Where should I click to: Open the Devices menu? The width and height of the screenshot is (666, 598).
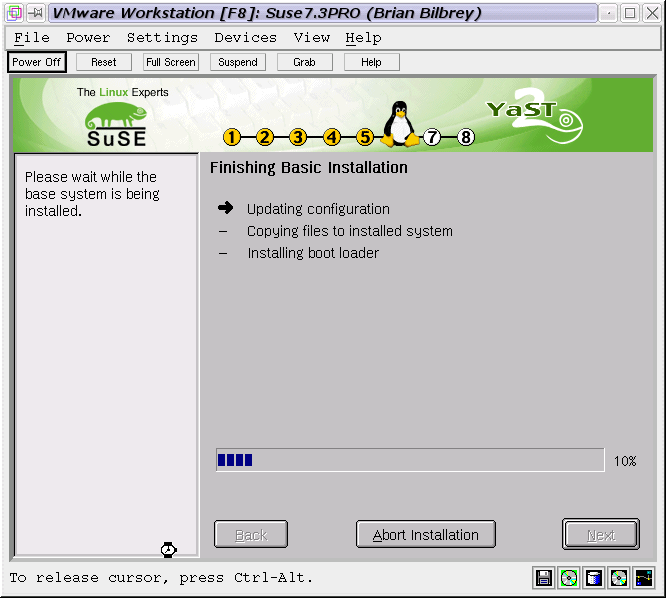point(245,37)
